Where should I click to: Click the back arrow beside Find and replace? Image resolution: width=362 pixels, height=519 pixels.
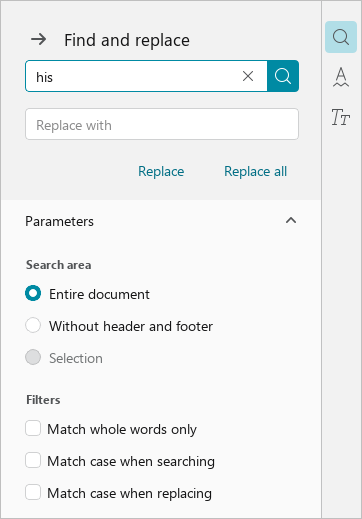coord(39,40)
